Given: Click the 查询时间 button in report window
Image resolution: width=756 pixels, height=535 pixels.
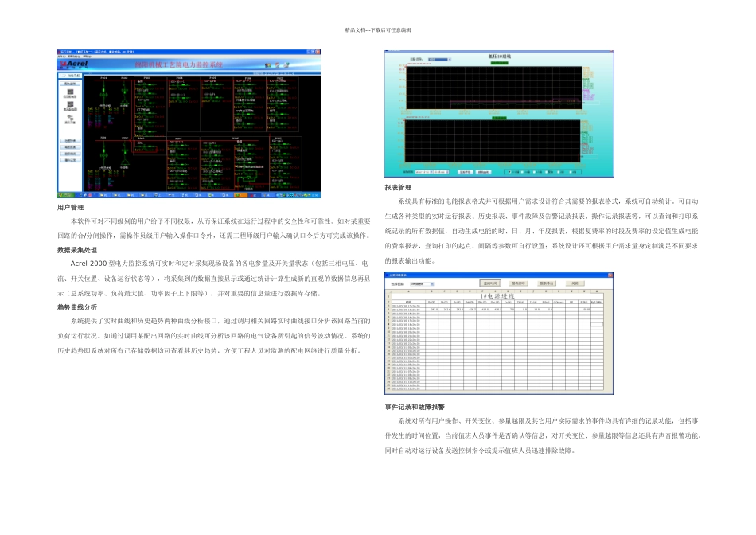Looking at the screenshot, I should (x=490, y=283).
